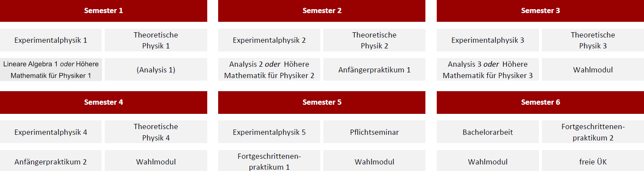This screenshot has width=644, height=171.
Task: Select the Semester 5 header bar
Action: point(322,102)
